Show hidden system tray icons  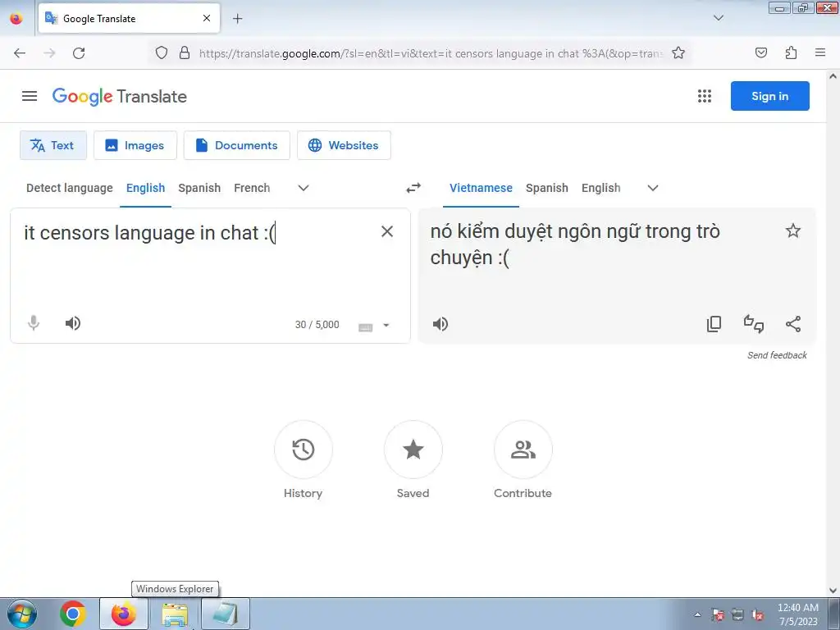click(697, 615)
